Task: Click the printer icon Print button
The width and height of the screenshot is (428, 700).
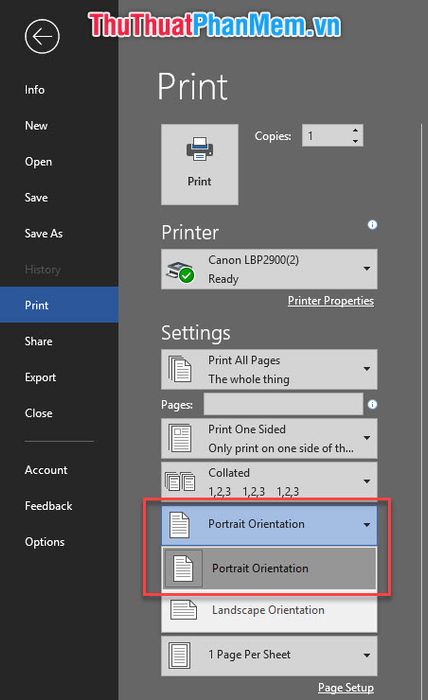Action: (199, 164)
